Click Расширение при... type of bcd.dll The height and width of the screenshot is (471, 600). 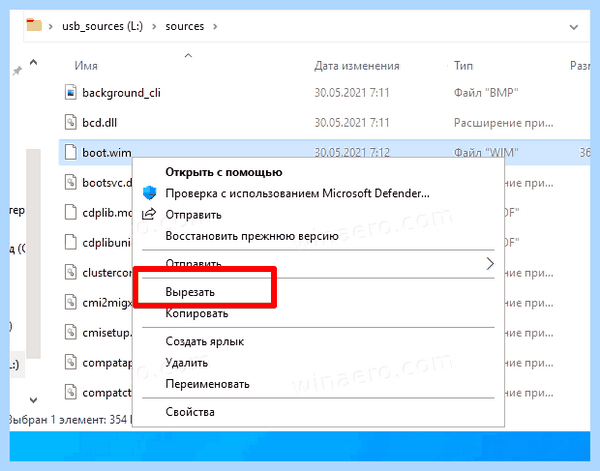pos(503,122)
